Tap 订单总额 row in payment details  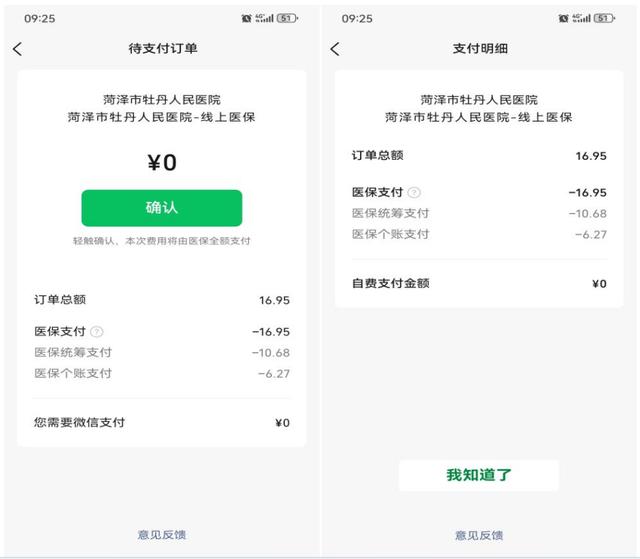click(479, 155)
